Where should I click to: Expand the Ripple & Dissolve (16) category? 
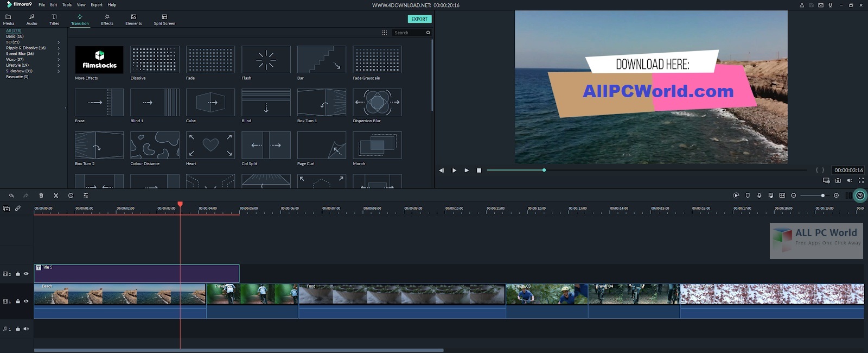59,48
